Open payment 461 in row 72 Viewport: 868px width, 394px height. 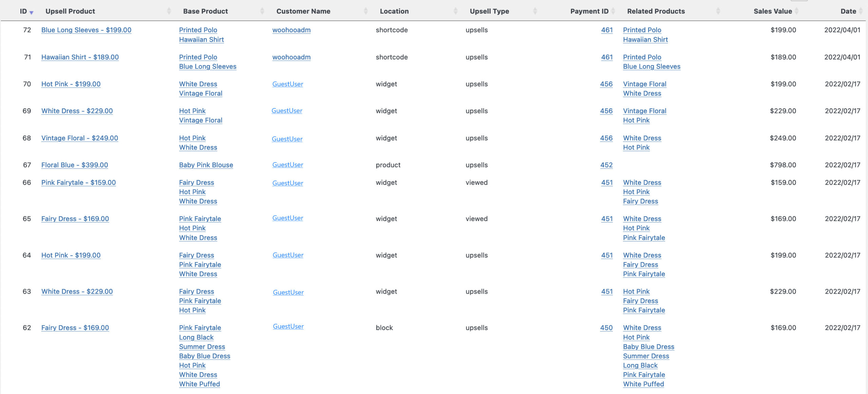coord(607,30)
